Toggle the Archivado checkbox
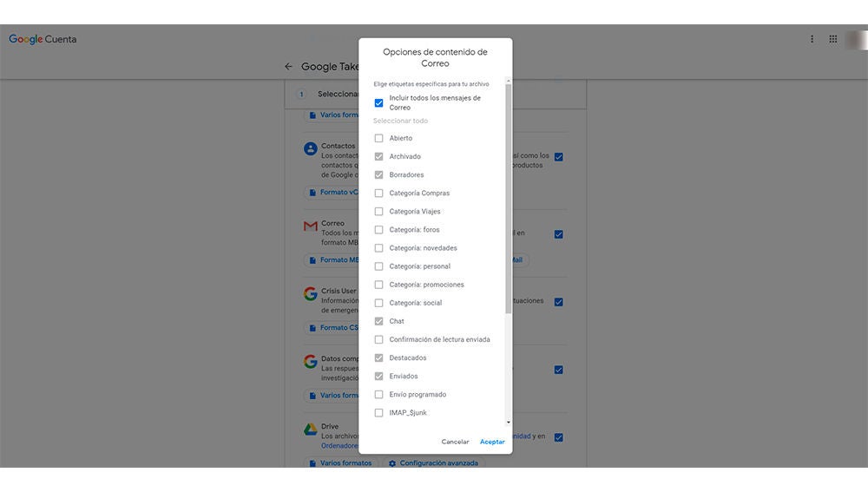This screenshot has height=492, width=868. tap(378, 156)
